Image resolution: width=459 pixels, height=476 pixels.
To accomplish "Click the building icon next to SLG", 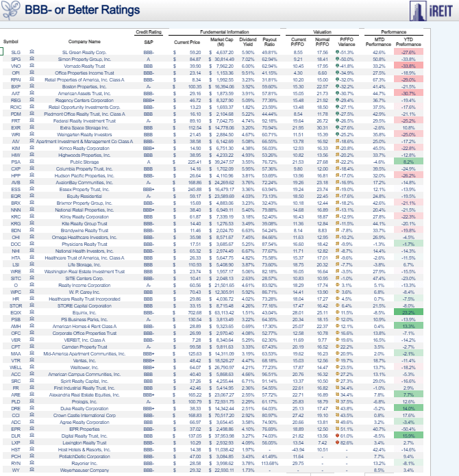I will coord(32,51).
